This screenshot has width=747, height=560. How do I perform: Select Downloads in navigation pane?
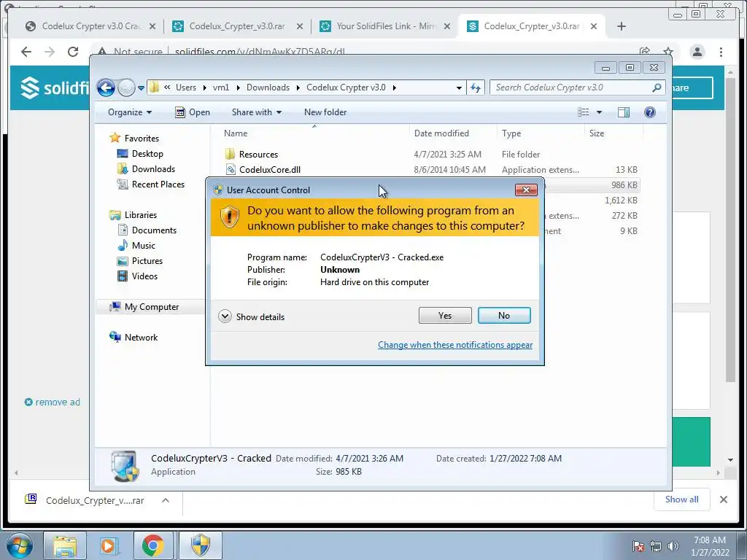[153, 169]
